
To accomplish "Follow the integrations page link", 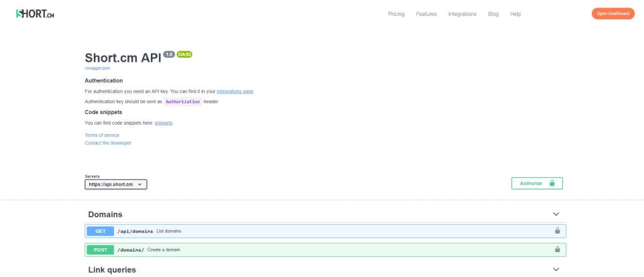I will [235, 91].
